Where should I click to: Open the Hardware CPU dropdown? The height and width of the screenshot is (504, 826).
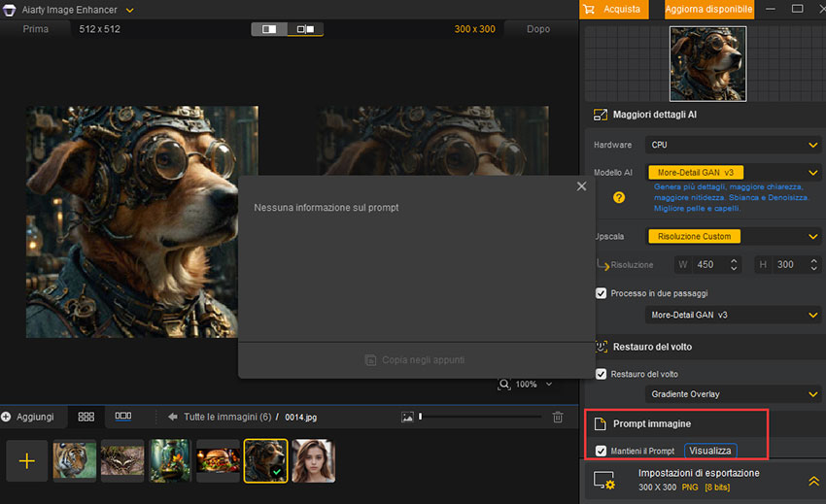point(733,145)
